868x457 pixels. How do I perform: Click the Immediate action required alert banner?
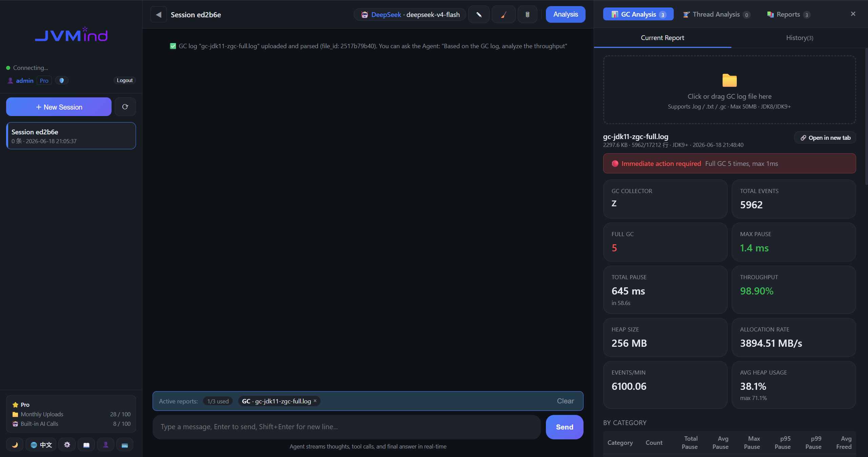pyautogui.click(x=729, y=164)
